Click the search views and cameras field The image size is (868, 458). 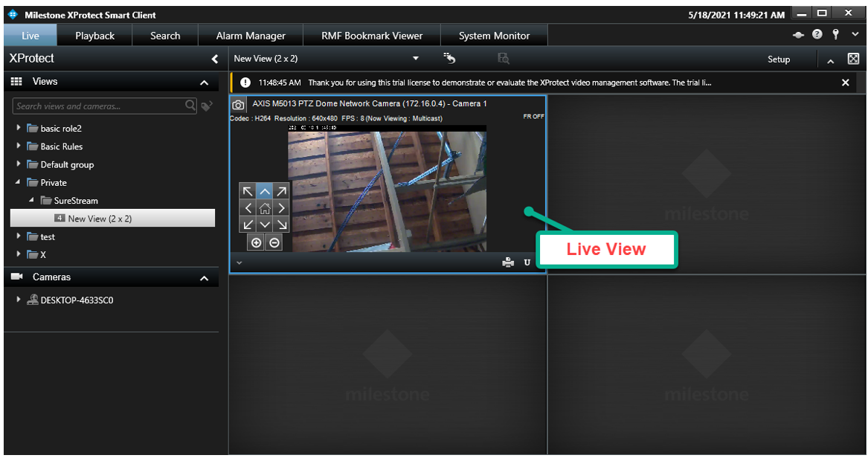98,106
